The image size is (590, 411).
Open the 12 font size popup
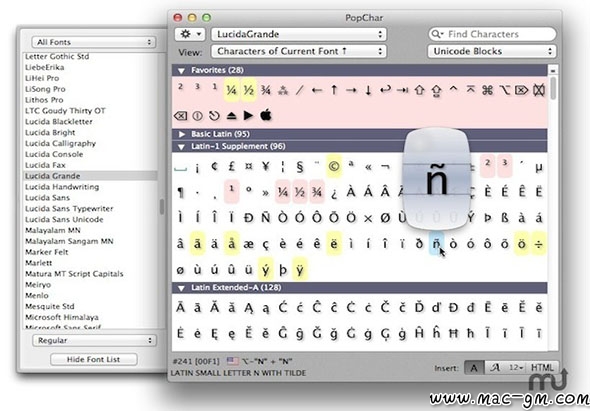click(x=516, y=368)
